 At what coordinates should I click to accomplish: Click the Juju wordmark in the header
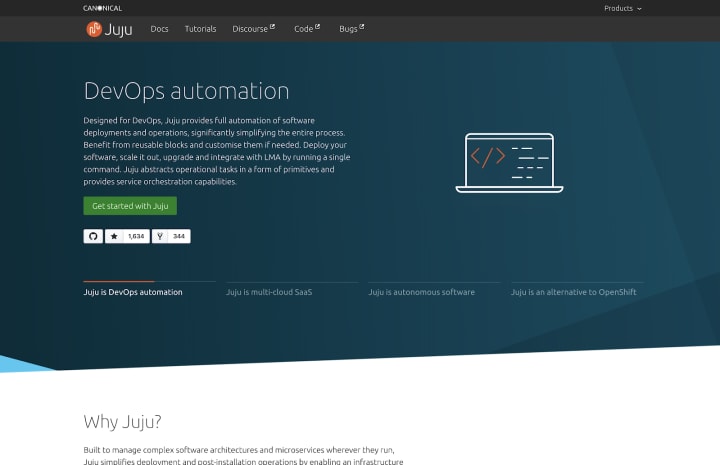[x=118, y=30]
